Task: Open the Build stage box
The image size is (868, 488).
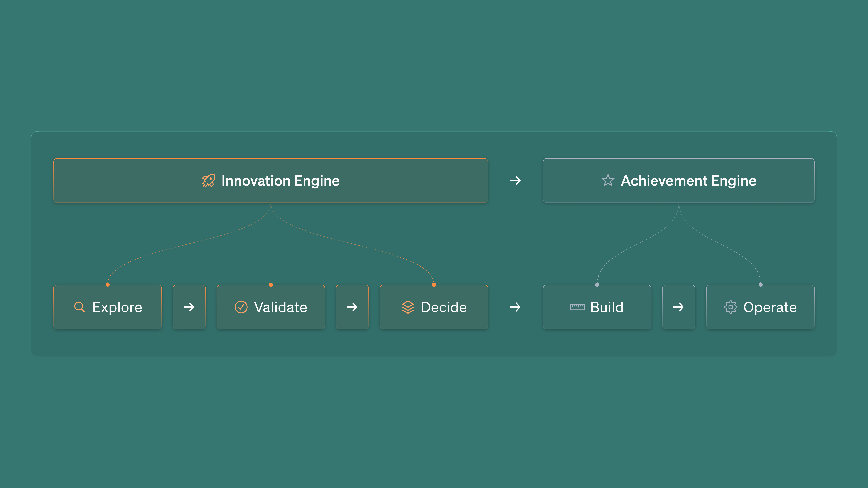Action: tap(597, 307)
